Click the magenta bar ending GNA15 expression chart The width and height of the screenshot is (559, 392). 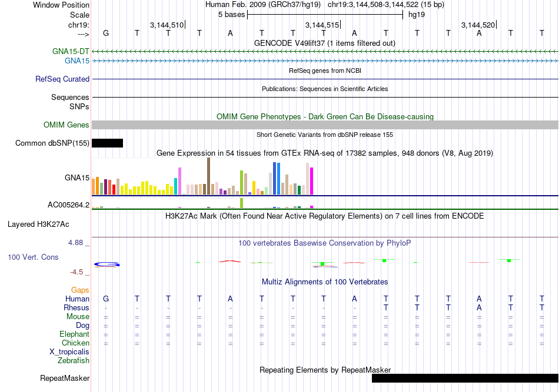click(312, 181)
